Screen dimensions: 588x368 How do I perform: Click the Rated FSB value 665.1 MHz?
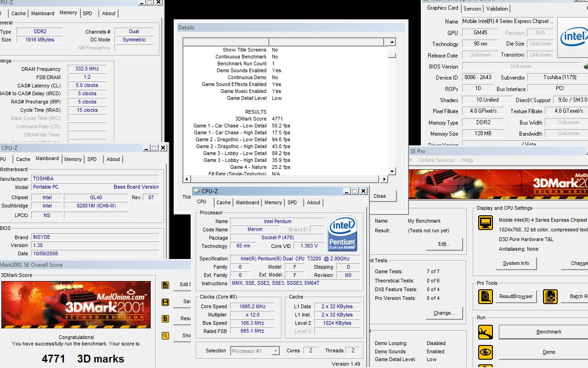pos(252,331)
